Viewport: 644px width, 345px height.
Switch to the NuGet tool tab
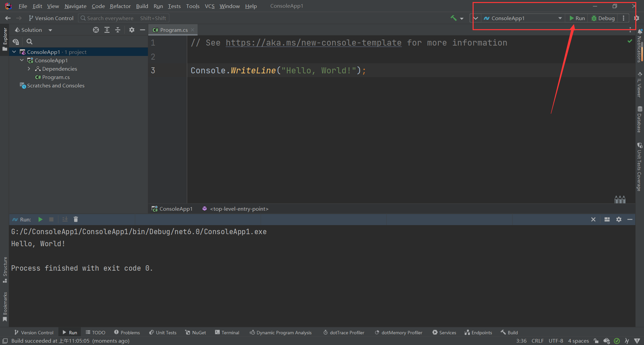click(196, 333)
